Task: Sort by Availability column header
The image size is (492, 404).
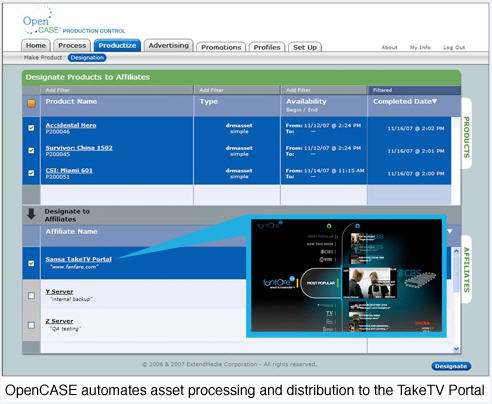Action: (x=306, y=101)
